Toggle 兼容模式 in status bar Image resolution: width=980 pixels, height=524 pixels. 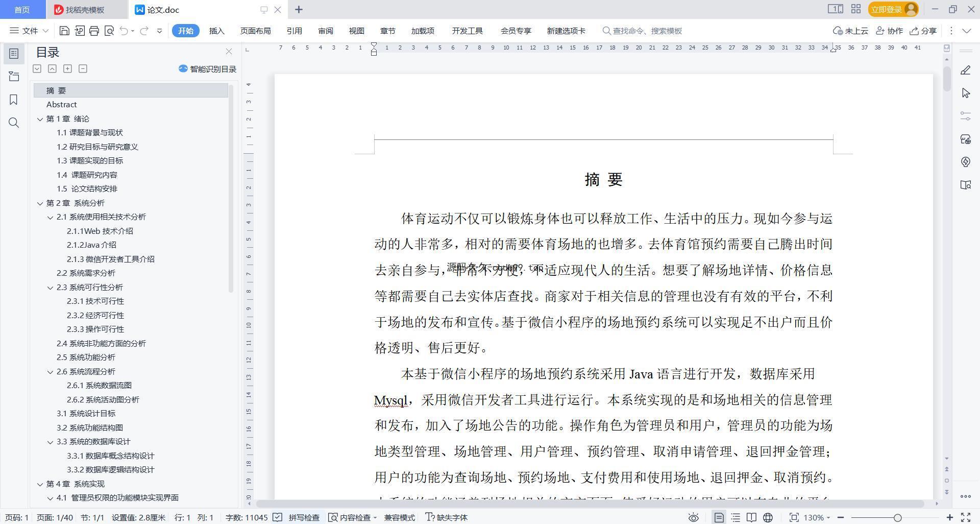tap(400, 517)
